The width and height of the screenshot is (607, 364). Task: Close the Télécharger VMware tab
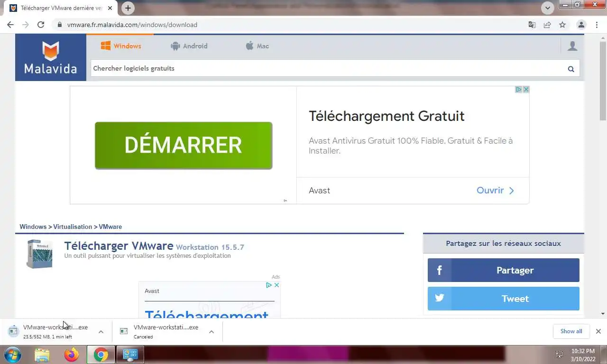110,8
